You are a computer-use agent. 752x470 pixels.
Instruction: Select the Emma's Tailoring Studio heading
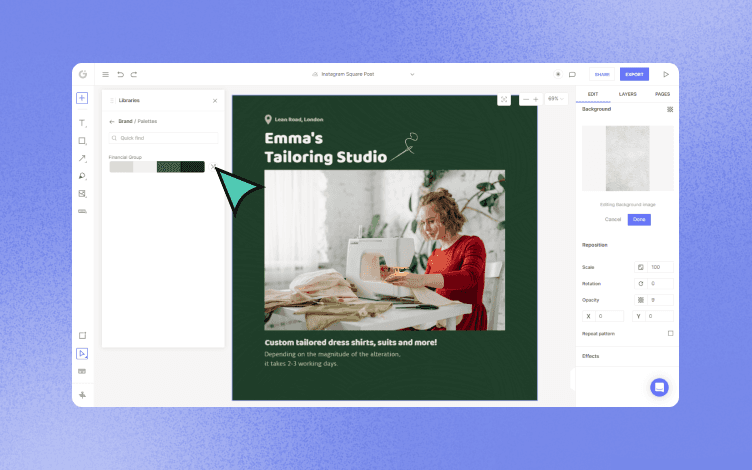[x=326, y=148]
